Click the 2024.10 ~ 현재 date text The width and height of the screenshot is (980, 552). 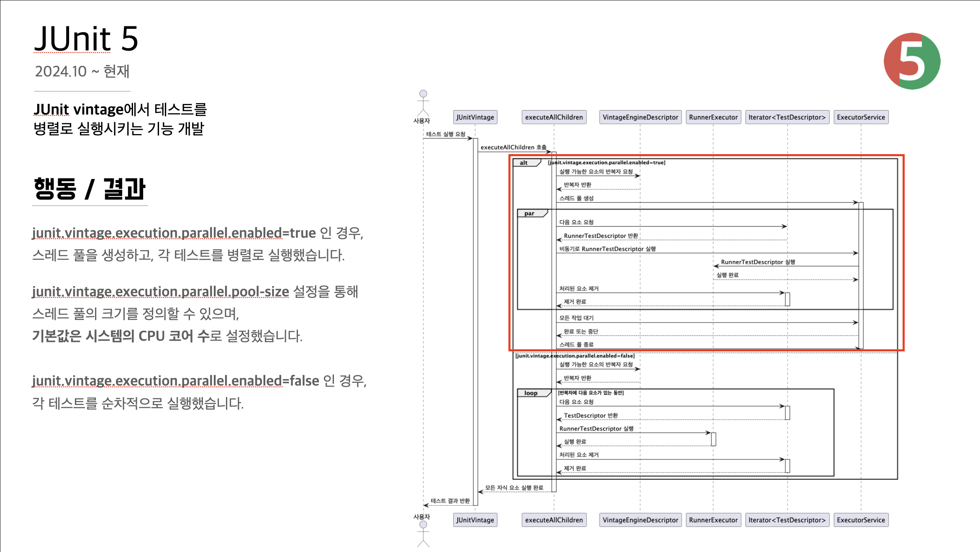tap(82, 71)
